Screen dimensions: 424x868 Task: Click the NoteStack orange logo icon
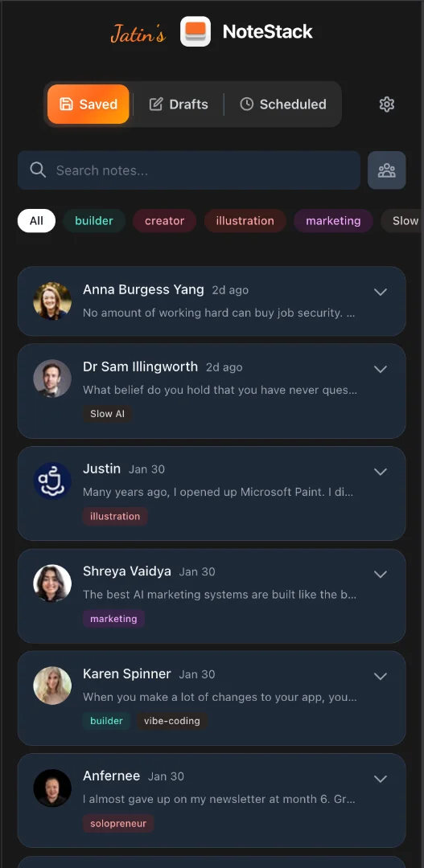195,31
